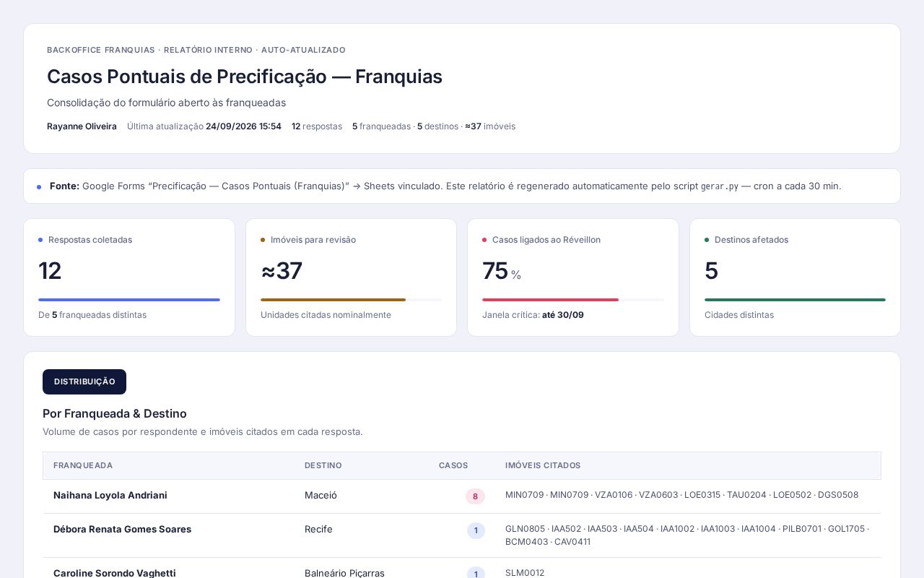
Task: Click the Por Franqueada & Destino heading
Action: pos(115,413)
